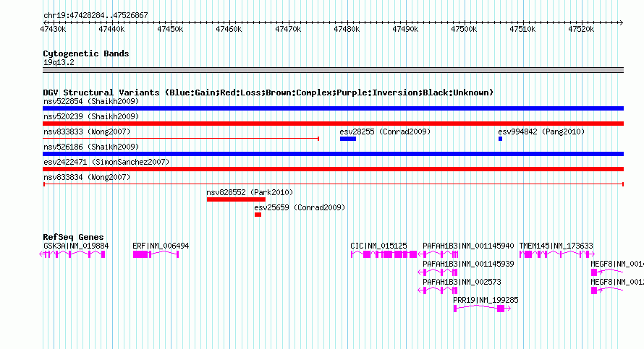Click the esv2422471 (SimonSanchez2007) red bar
The width and height of the screenshot is (644, 349).
(x=333, y=169)
